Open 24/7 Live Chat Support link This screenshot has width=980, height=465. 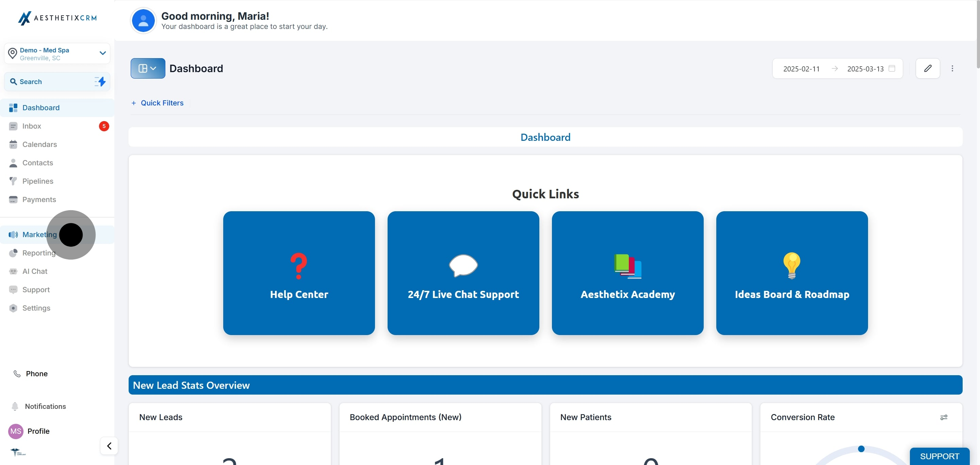tap(463, 273)
